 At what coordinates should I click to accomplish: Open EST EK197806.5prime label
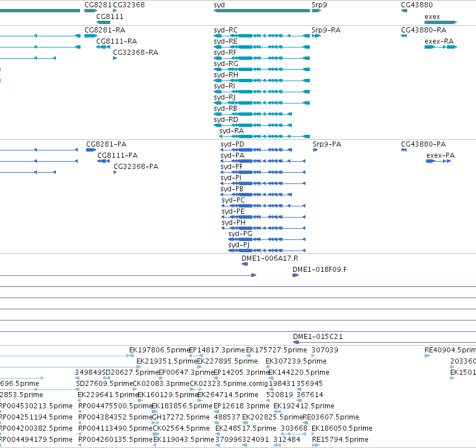coord(159,350)
